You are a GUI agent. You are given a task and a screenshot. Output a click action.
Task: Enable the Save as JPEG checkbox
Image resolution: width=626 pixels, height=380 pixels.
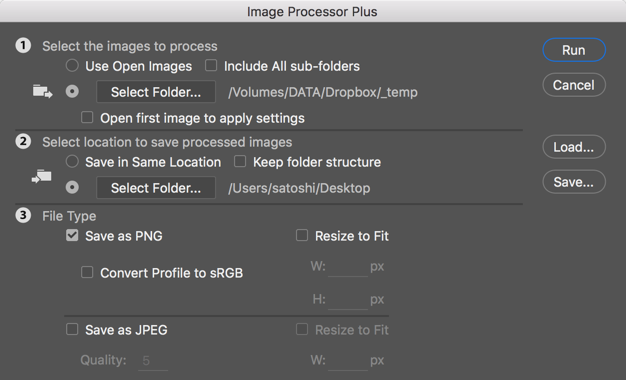point(72,329)
